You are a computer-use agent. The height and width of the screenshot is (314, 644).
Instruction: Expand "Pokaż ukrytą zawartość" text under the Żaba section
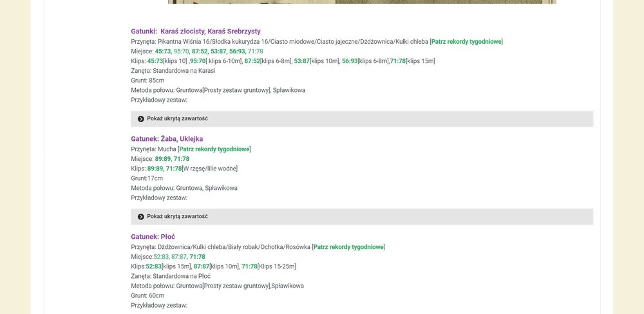(x=177, y=217)
